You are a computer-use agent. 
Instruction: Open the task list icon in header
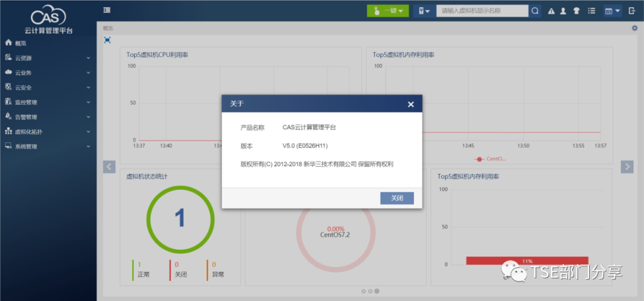[x=592, y=11]
